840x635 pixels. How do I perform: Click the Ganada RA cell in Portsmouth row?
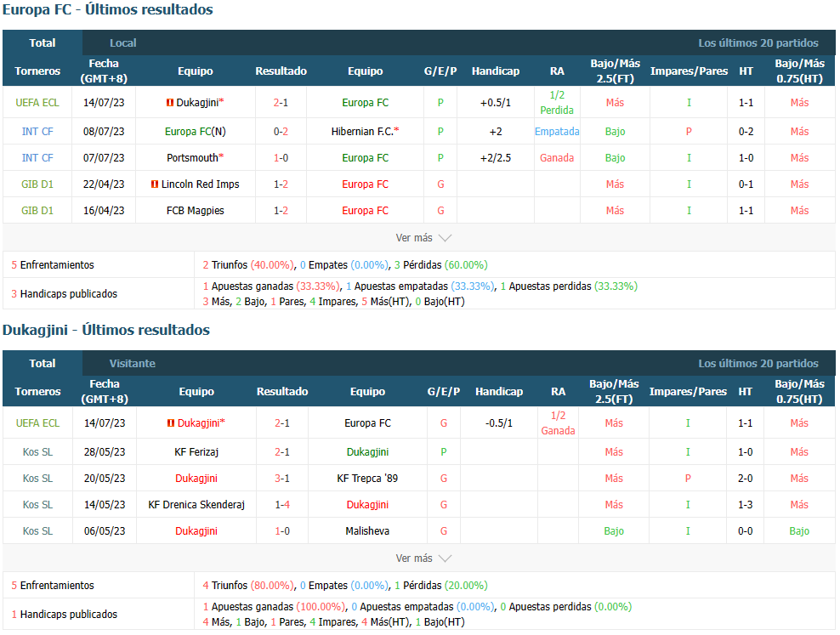557,158
